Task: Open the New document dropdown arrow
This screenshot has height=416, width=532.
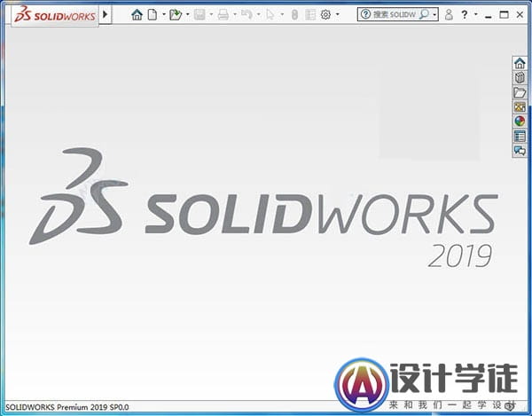Action: click(164, 14)
